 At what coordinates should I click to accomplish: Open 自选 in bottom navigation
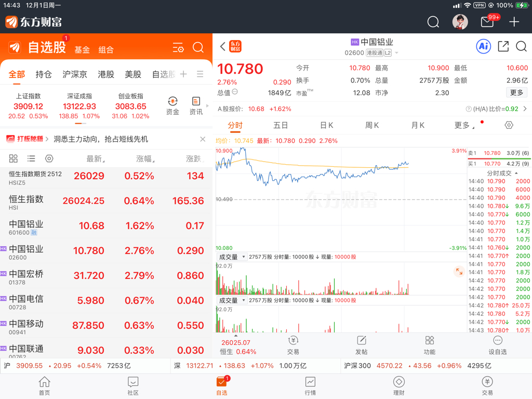coord(222,386)
